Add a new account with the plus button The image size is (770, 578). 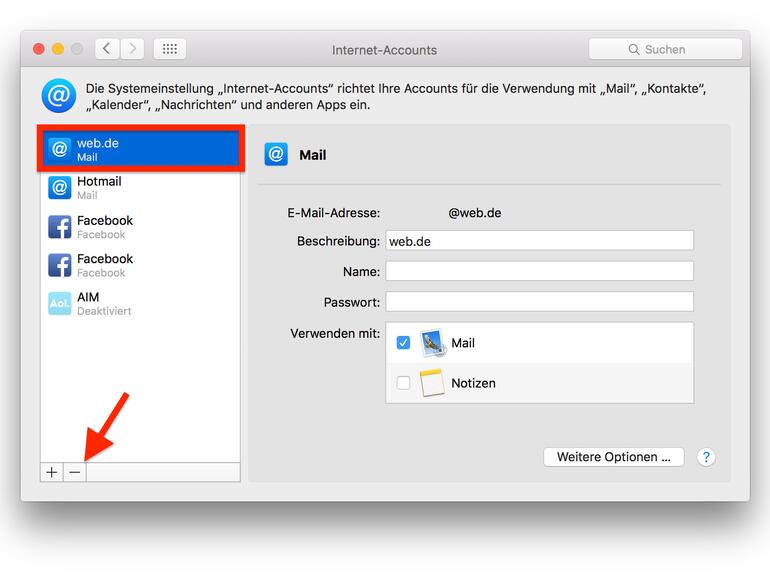pyautogui.click(x=52, y=472)
